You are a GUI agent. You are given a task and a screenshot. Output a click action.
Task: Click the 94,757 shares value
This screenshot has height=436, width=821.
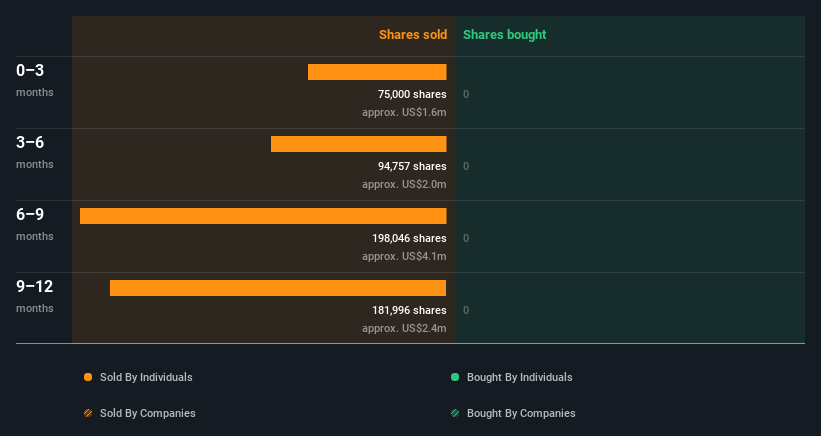(x=412, y=166)
